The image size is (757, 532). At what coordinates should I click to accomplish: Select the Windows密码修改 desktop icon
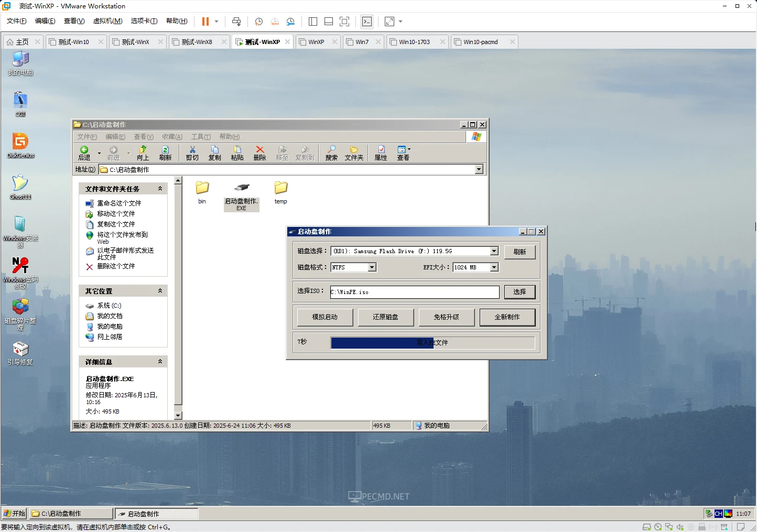[20, 273]
